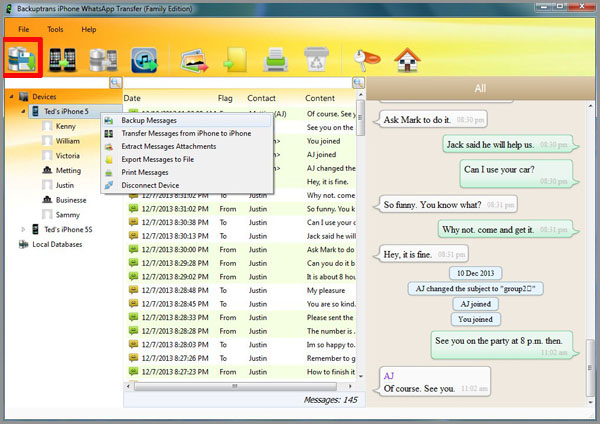The width and height of the screenshot is (600, 424).
Task: Click the Metting group contact icon
Action: tap(47, 170)
